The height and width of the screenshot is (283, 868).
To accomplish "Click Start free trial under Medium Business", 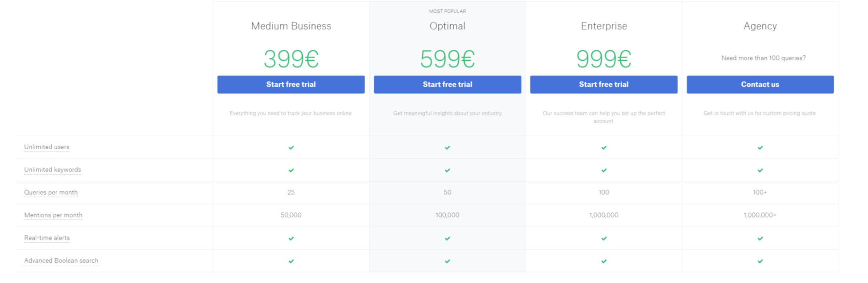I will point(291,85).
